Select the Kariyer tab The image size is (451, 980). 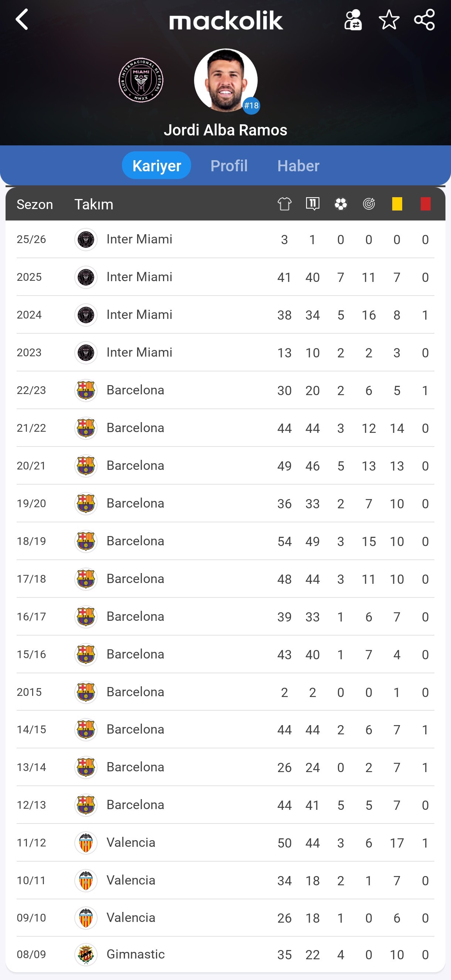click(x=156, y=166)
